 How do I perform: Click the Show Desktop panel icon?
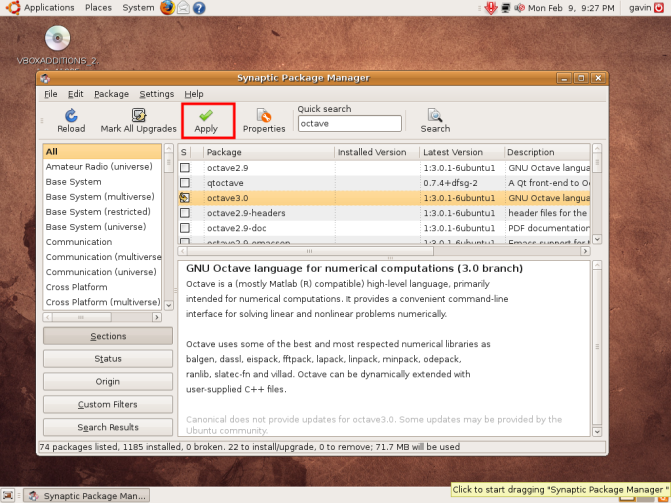click(x=8, y=495)
